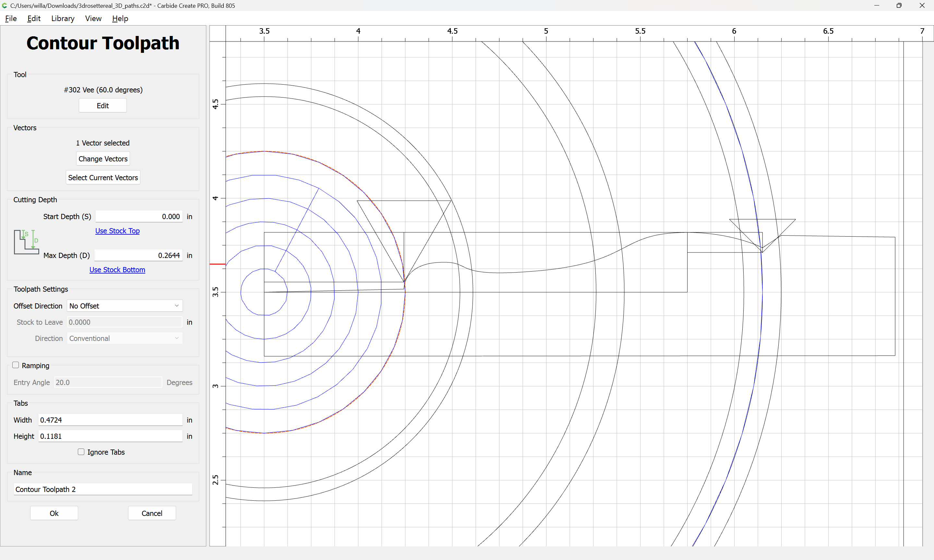Click the Edit tool button
The image size is (934, 560).
point(103,106)
